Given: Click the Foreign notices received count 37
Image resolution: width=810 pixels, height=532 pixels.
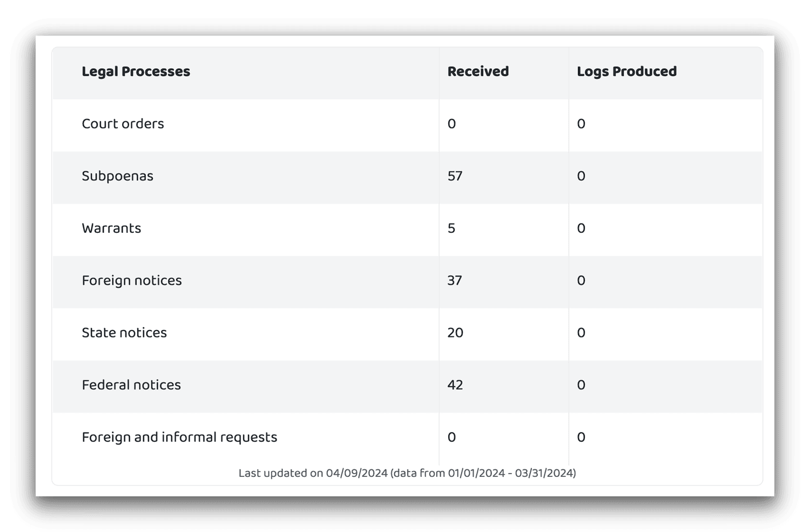Looking at the screenshot, I should click(455, 280).
